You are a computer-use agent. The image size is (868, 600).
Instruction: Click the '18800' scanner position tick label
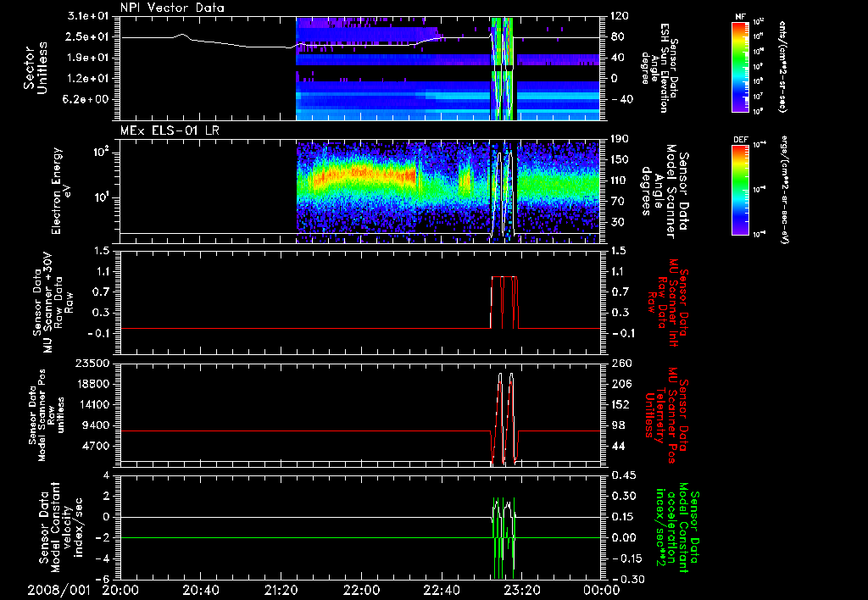pyautogui.click(x=92, y=384)
